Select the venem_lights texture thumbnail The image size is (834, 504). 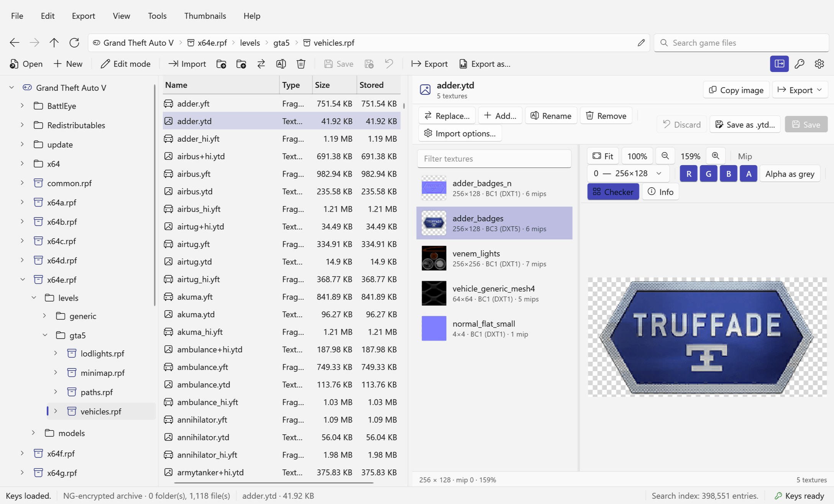pyautogui.click(x=434, y=258)
